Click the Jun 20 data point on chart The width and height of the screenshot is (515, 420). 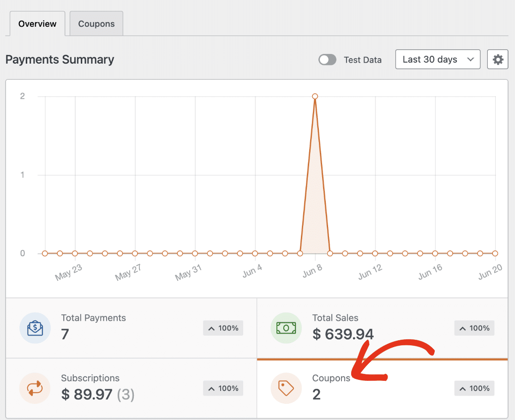click(495, 253)
